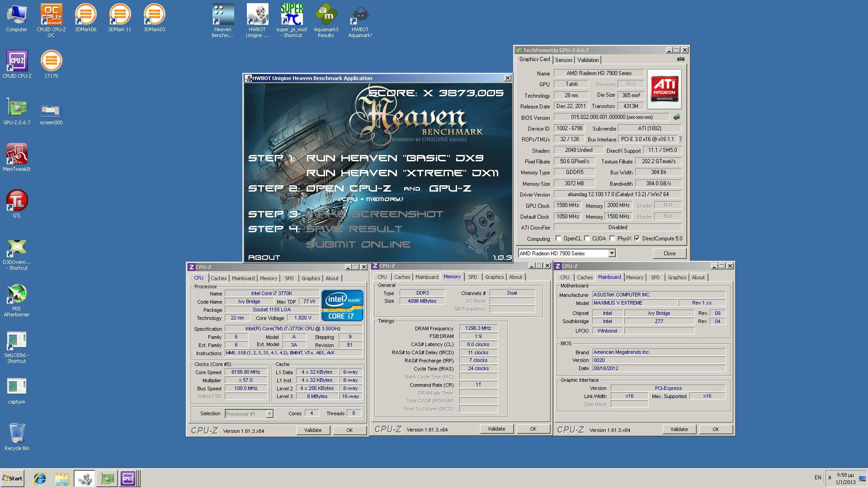This screenshot has height=488, width=868.
Task: Click the GPU Clock 1580 MHz value
Action: [x=568, y=205]
